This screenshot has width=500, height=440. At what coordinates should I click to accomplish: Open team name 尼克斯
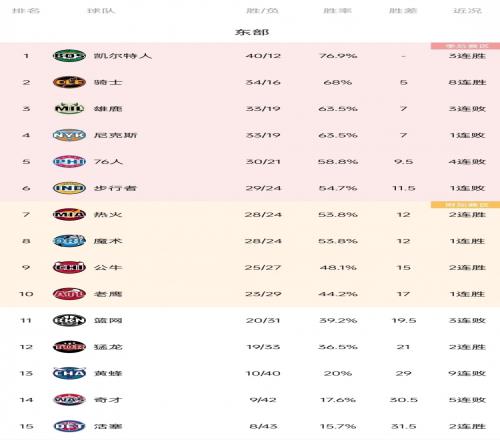[x=115, y=135]
